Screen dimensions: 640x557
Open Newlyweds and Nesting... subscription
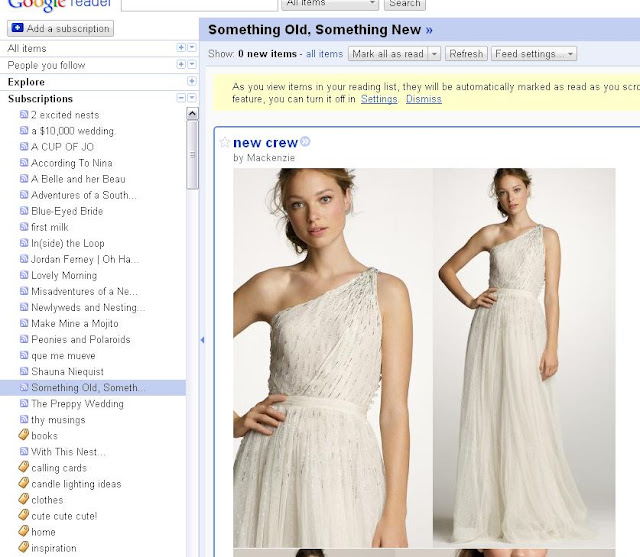pyautogui.click(x=88, y=307)
